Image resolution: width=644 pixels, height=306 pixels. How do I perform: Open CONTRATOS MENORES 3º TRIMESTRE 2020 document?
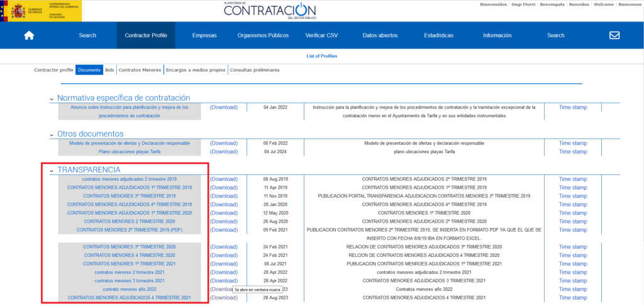[130, 247]
